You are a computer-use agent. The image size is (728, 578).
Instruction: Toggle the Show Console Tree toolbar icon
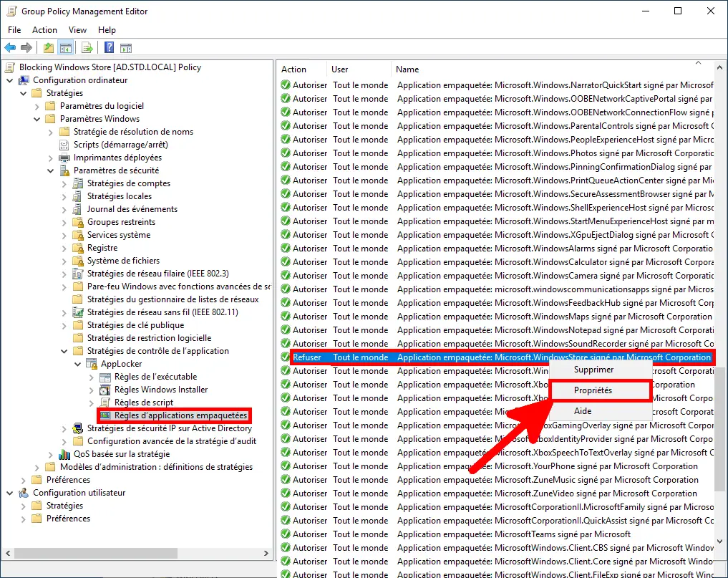[x=65, y=47]
